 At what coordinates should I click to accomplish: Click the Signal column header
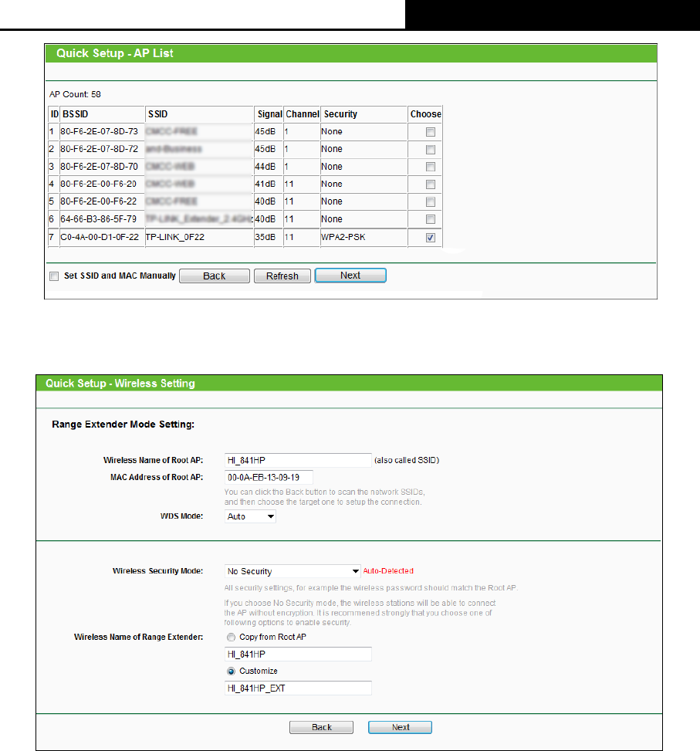[269, 114]
